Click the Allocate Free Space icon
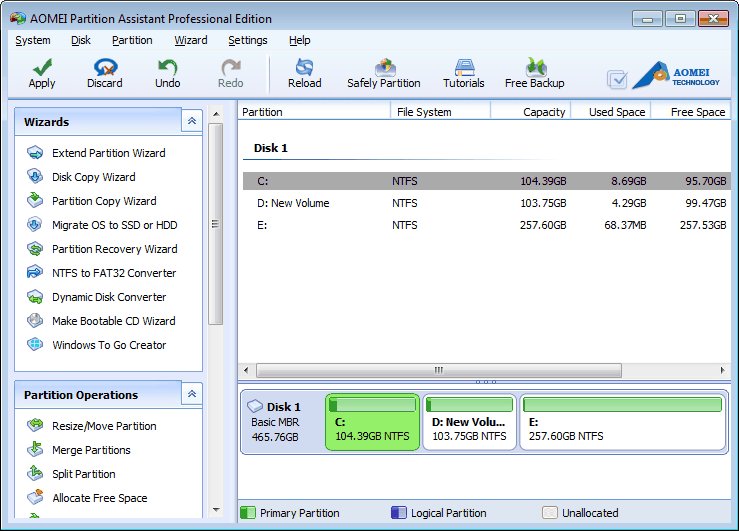The height and width of the screenshot is (531, 739). click(35, 497)
